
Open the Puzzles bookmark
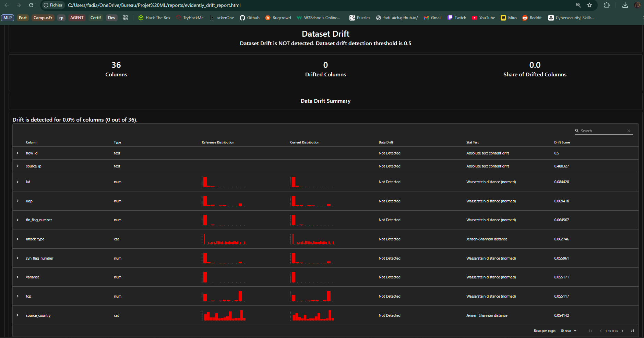(x=360, y=18)
